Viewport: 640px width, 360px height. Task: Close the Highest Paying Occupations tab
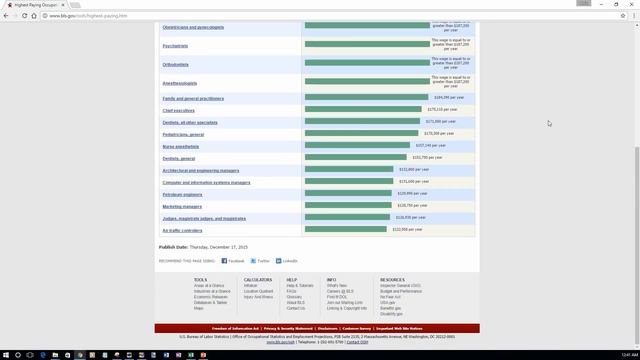click(63, 5)
